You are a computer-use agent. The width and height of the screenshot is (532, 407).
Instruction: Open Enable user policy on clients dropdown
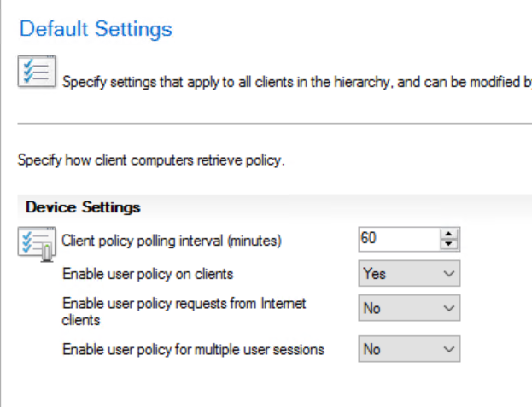(409, 274)
